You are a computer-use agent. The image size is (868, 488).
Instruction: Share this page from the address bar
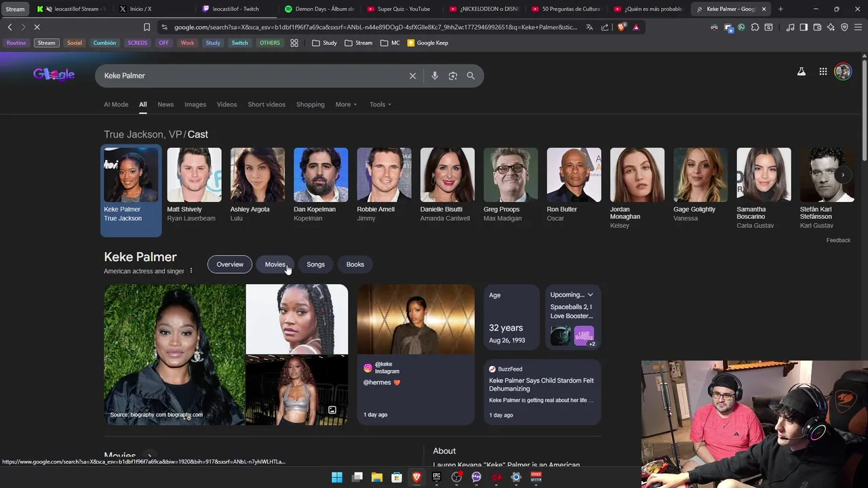click(x=605, y=27)
